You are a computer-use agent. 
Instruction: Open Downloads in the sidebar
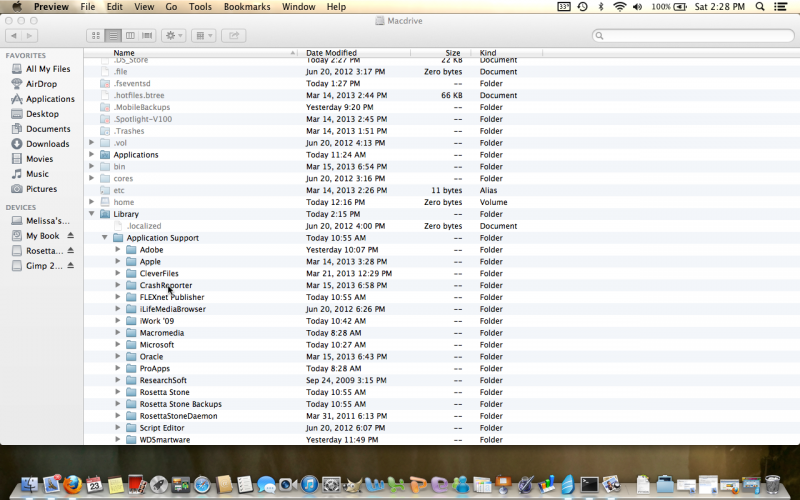click(x=47, y=144)
